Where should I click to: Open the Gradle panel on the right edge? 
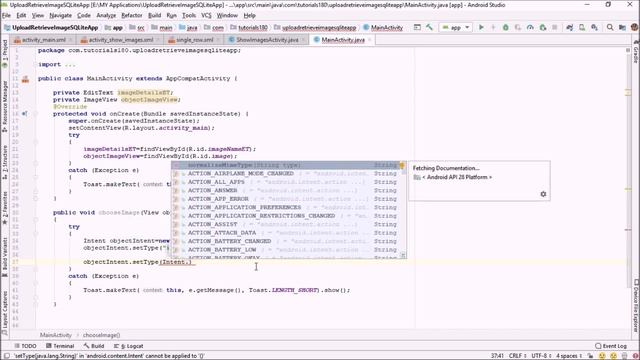tap(636, 52)
